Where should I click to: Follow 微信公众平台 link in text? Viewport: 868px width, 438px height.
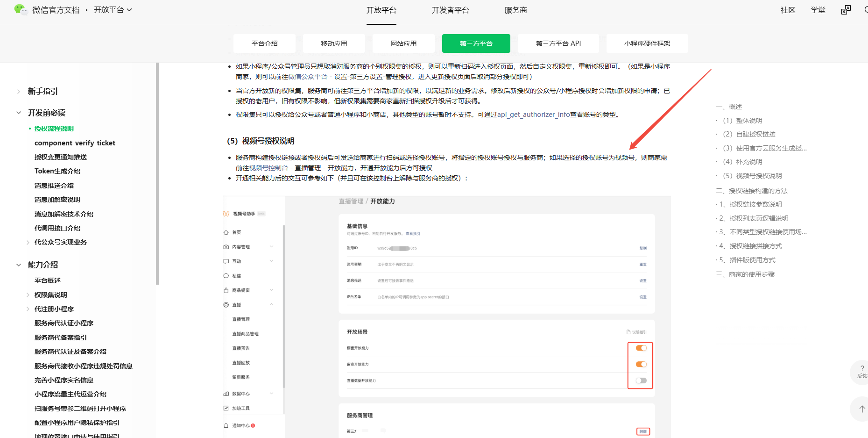click(308, 77)
